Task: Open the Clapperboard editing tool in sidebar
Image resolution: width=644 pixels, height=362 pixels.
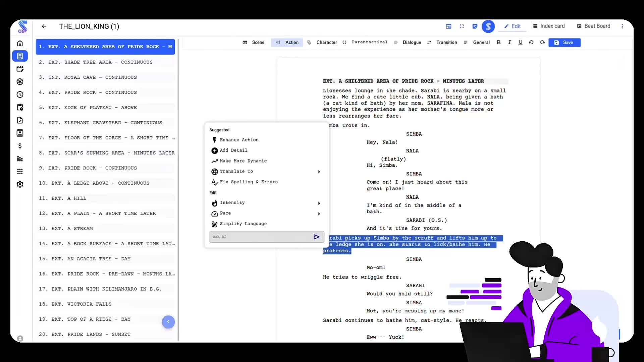Action: click(x=20, y=69)
